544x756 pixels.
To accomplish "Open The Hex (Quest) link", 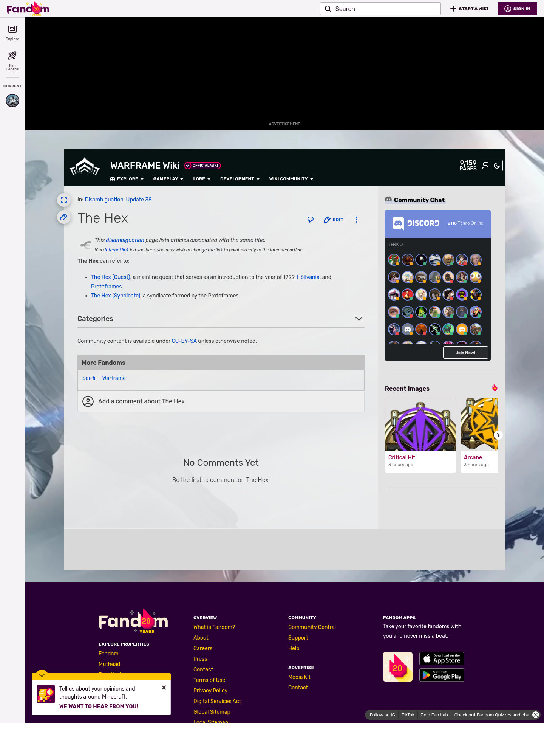I will tap(111, 277).
